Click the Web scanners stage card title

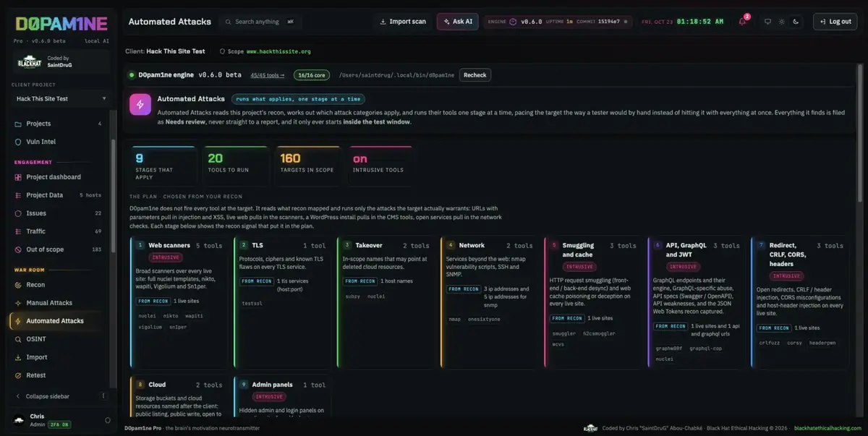coord(169,245)
